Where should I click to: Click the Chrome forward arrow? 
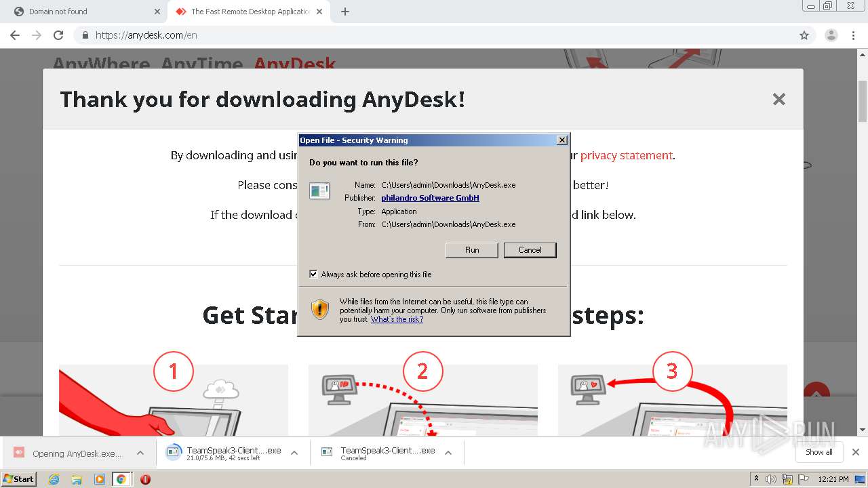click(x=37, y=35)
